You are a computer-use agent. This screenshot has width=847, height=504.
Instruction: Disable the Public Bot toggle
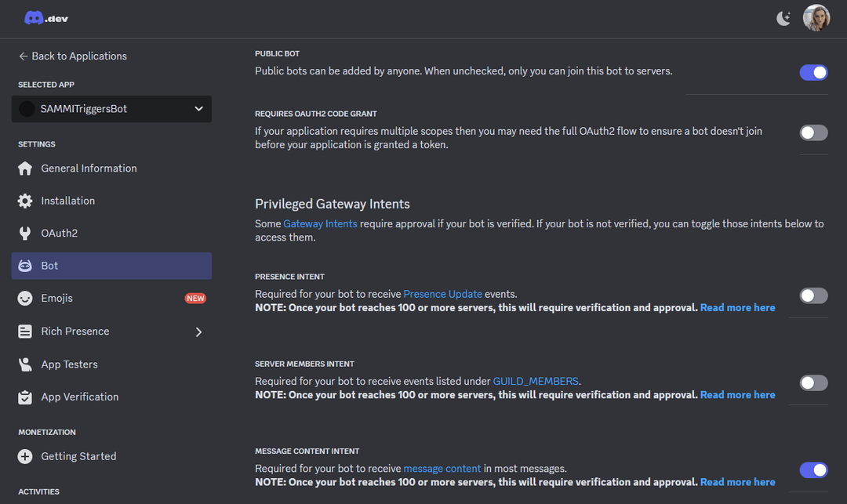[x=813, y=72]
